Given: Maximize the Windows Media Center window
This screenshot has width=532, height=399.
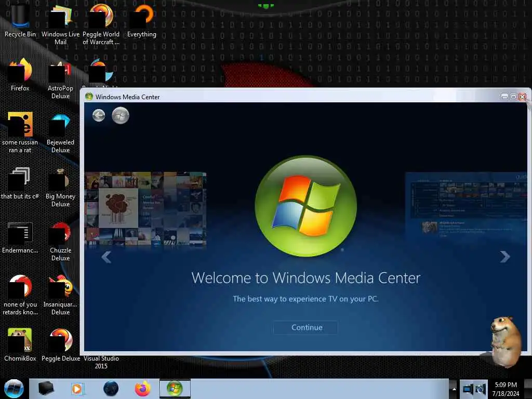Looking at the screenshot, I should pyautogui.click(x=513, y=97).
